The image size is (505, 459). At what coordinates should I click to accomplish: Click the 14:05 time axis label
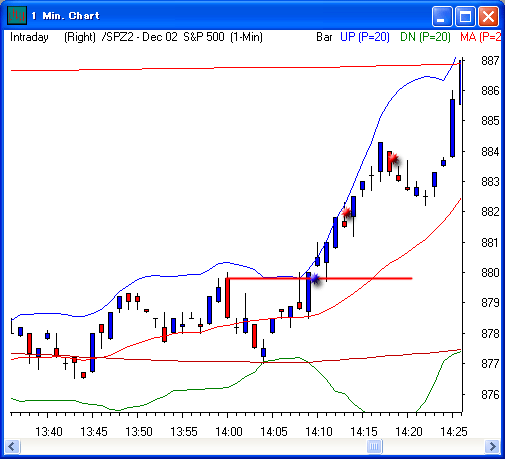(x=274, y=432)
